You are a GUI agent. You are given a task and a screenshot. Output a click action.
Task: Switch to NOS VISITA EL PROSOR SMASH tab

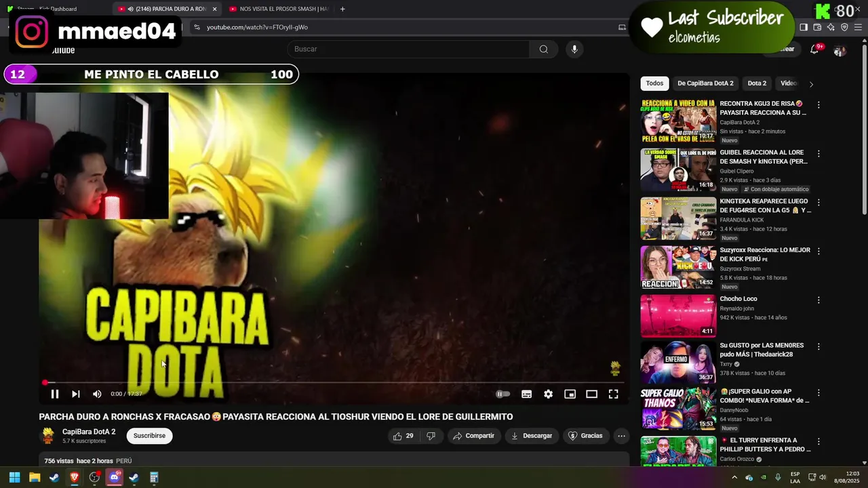pyautogui.click(x=278, y=9)
